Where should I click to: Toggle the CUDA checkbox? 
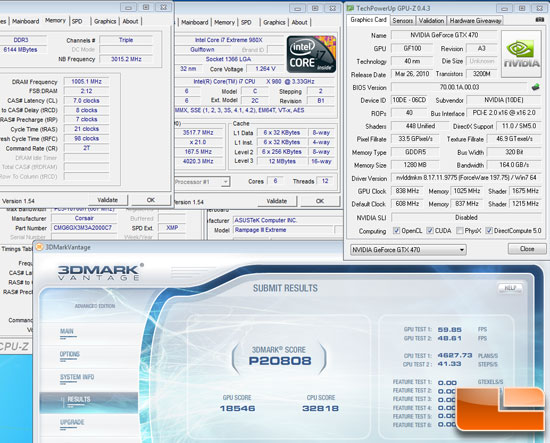[429, 230]
